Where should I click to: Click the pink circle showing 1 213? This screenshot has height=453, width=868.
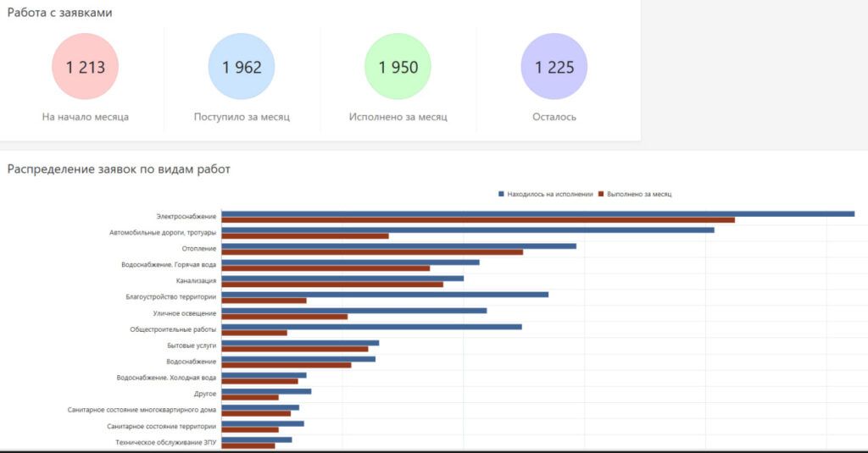coord(85,67)
